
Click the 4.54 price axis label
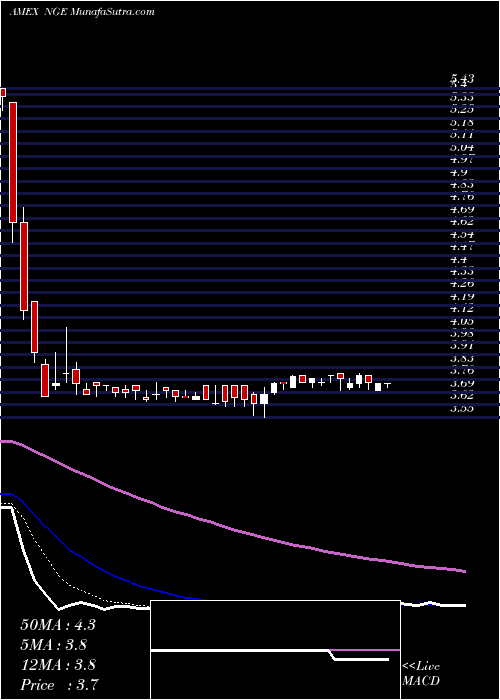tap(462, 234)
